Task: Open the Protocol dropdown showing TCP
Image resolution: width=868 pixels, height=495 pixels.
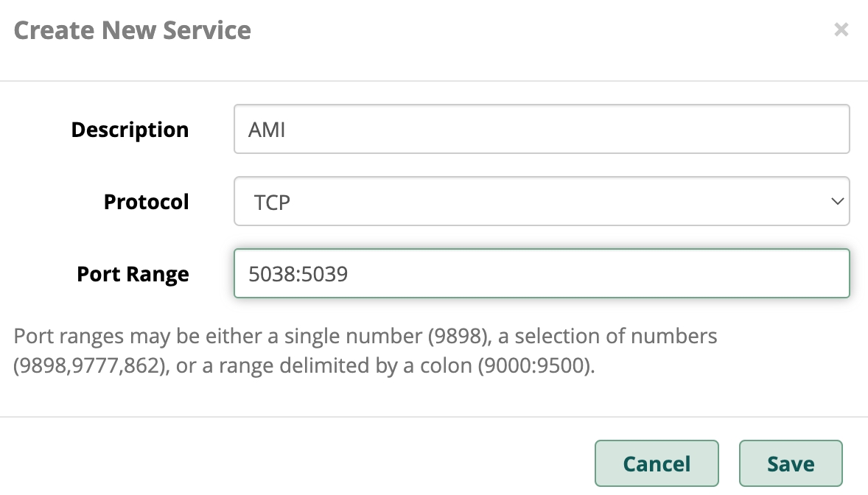Action: pos(542,201)
